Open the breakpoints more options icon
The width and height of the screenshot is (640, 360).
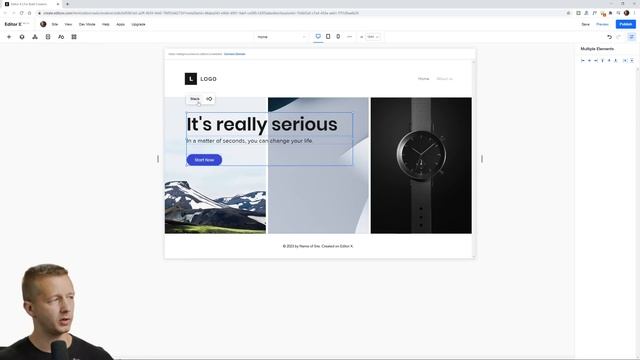tap(349, 36)
